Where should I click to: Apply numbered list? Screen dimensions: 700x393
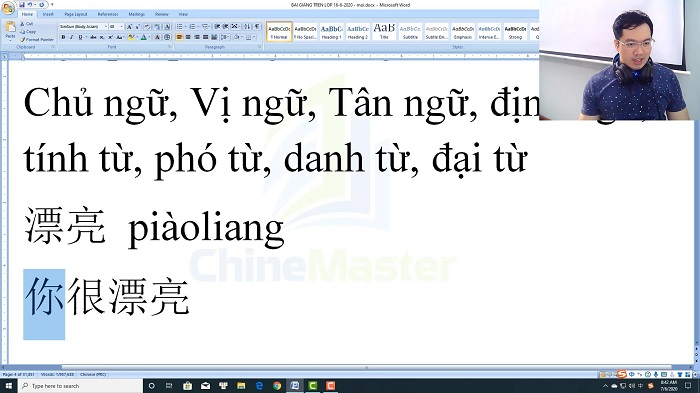tap(192, 26)
